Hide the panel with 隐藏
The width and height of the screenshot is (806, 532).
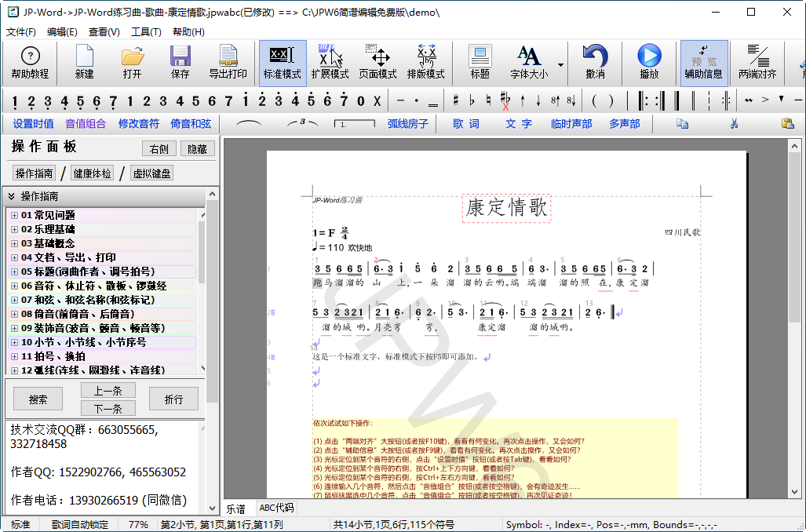tap(197, 149)
